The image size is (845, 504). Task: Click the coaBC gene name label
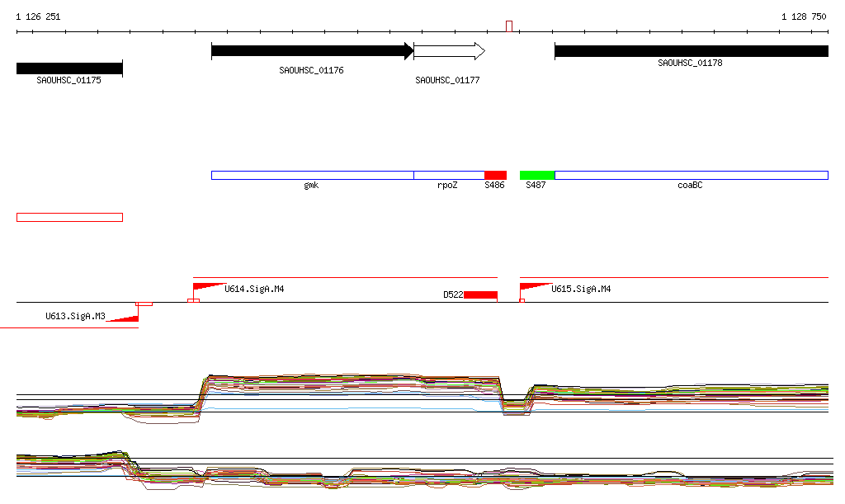coord(691,186)
